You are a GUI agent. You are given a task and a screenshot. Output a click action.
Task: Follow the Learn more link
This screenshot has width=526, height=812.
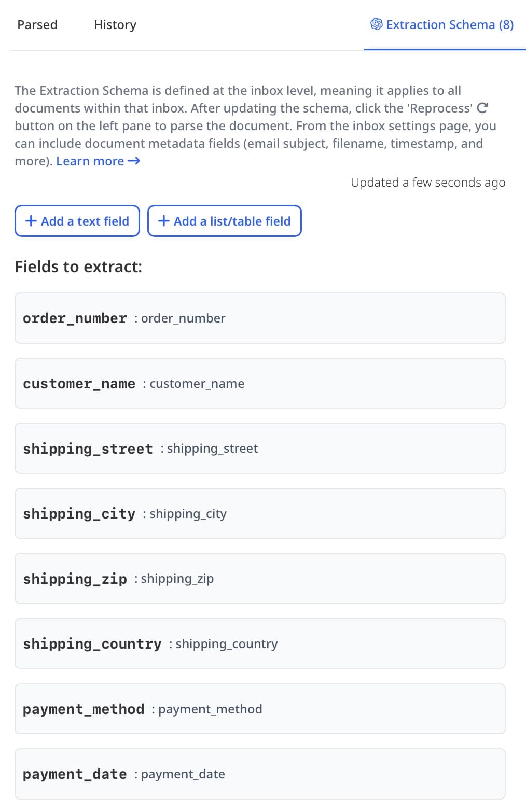(x=90, y=161)
